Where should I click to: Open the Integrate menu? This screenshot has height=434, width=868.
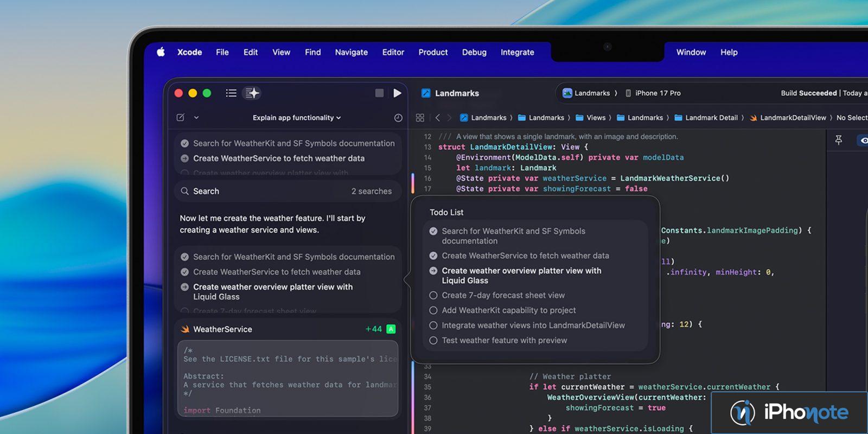tap(517, 52)
